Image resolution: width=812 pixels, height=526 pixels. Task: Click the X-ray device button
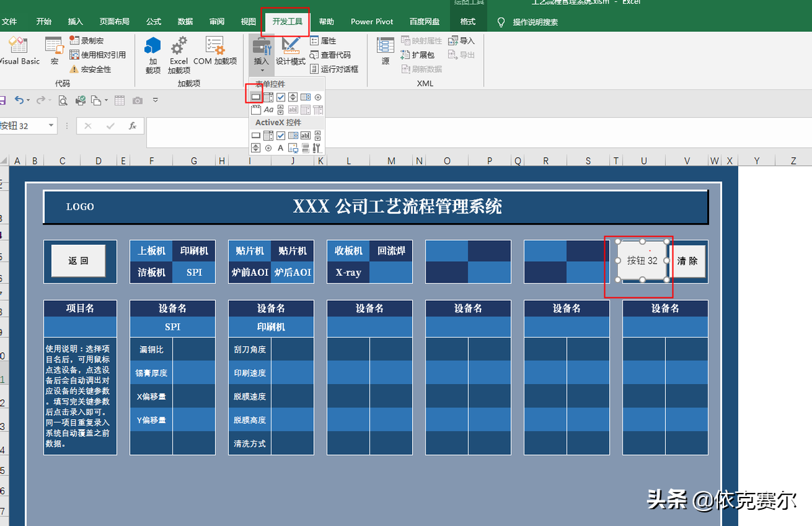pyautogui.click(x=348, y=272)
